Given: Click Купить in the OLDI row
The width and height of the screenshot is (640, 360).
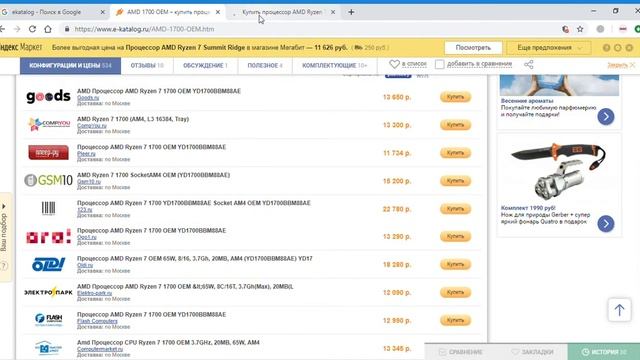Looking at the screenshot, I should click(455, 264).
